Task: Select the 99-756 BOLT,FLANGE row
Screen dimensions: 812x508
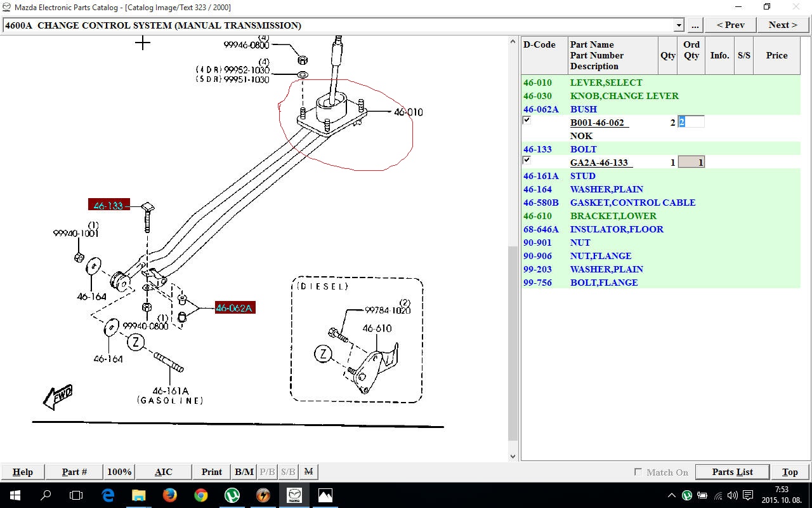Action: (660, 283)
